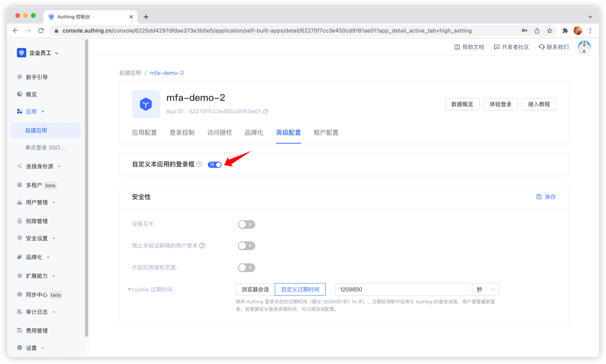The width and height of the screenshot is (606, 364).
Task: Select the 浏览器会话 cookie option
Action: click(255, 289)
